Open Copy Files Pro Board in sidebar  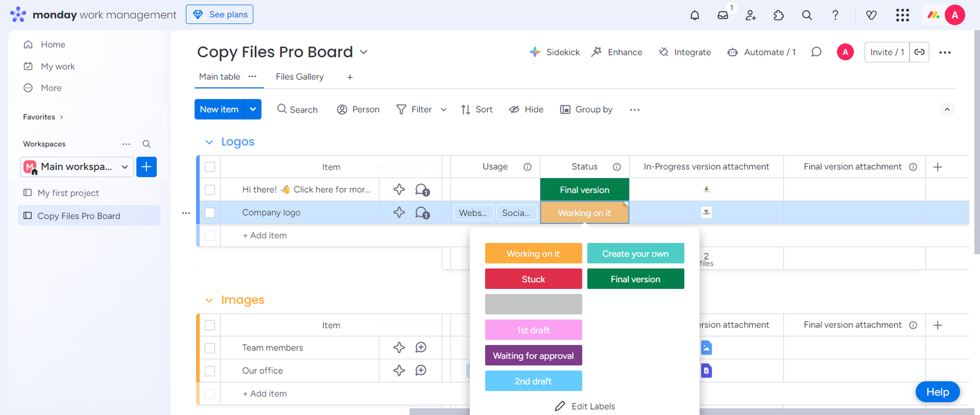coord(78,216)
